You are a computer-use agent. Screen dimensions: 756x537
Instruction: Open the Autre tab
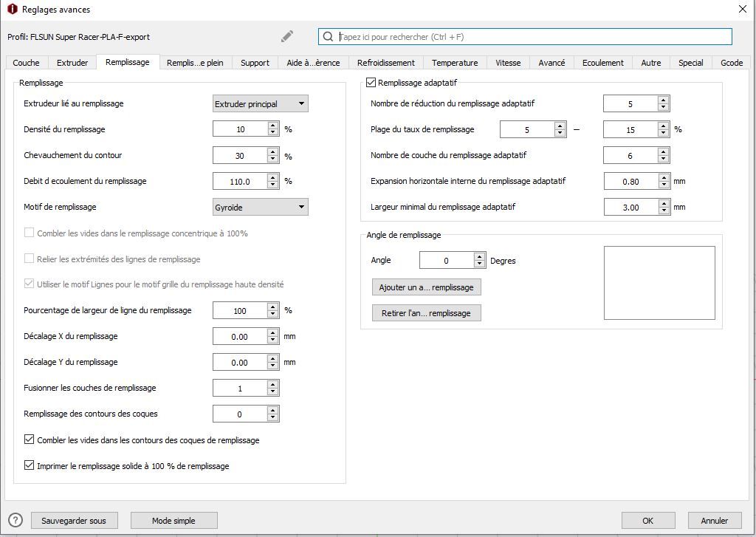pyautogui.click(x=651, y=63)
